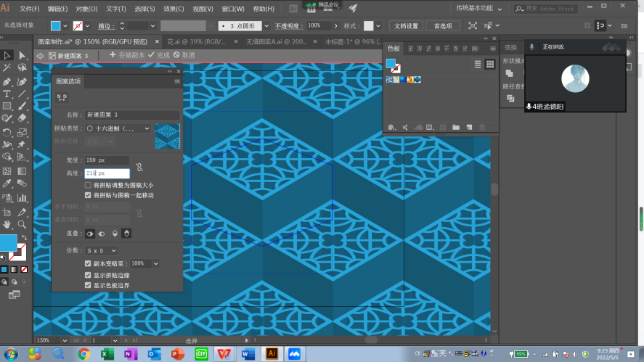
Task: Select the Pen tool
Action: [x=7, y=81]
